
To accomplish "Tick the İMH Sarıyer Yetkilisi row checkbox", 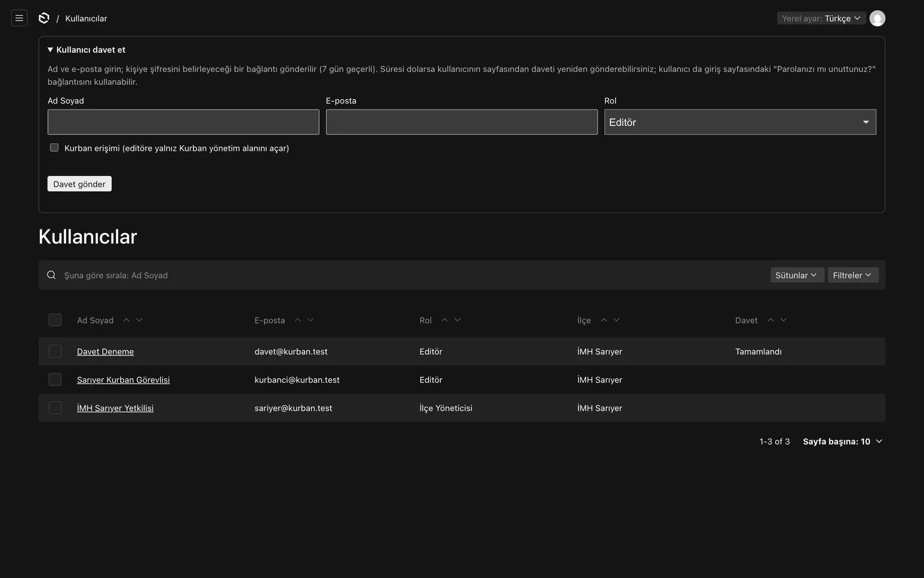I will (55, 407).
